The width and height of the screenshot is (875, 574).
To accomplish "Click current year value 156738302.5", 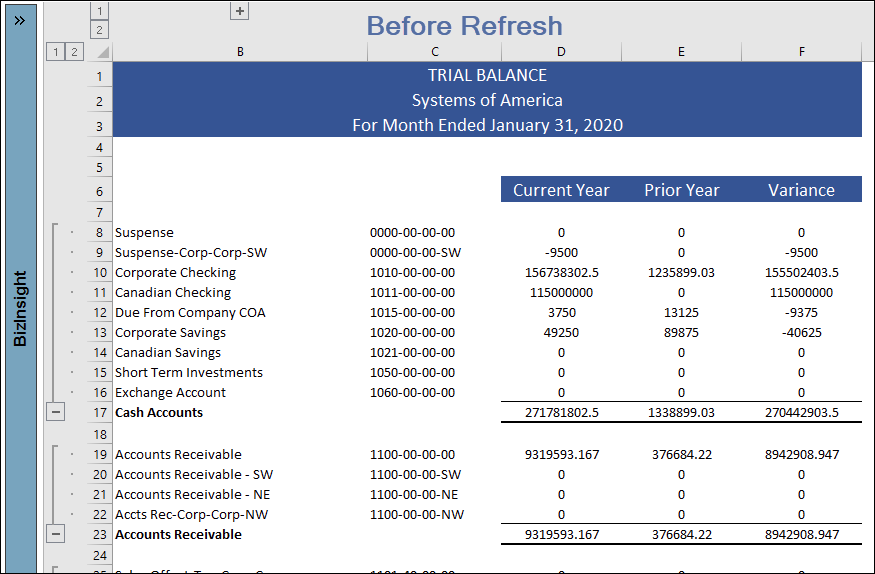I will [x=561, y=272].
